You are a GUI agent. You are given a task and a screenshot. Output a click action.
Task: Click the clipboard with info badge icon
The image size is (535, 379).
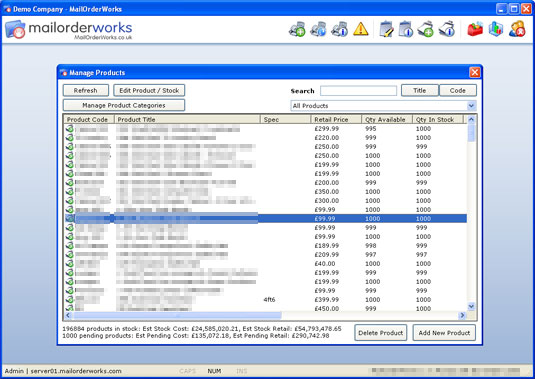[406, 29]
